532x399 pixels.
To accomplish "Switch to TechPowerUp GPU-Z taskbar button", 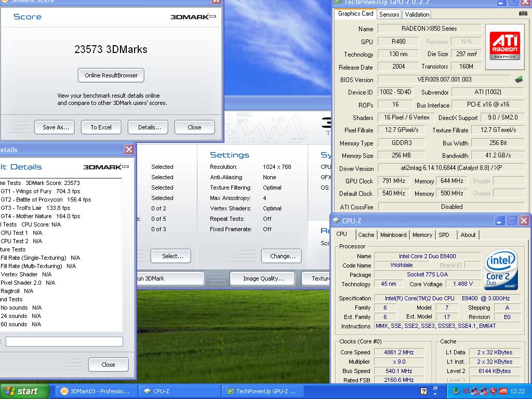I will [x=263, y=391].
